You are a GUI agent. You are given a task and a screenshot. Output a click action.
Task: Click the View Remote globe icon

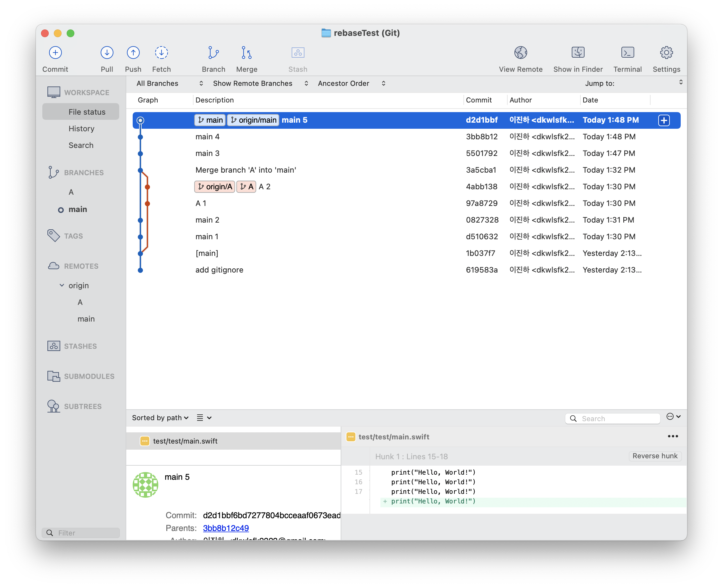point(520,53)
